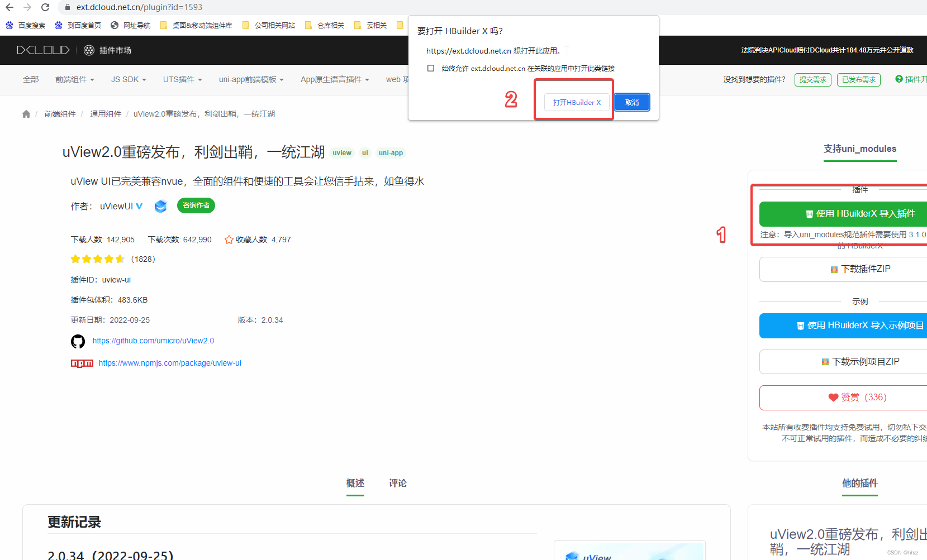Click the home icon in breadcrumb
The image size is (927, 560).
pos(26,114)
